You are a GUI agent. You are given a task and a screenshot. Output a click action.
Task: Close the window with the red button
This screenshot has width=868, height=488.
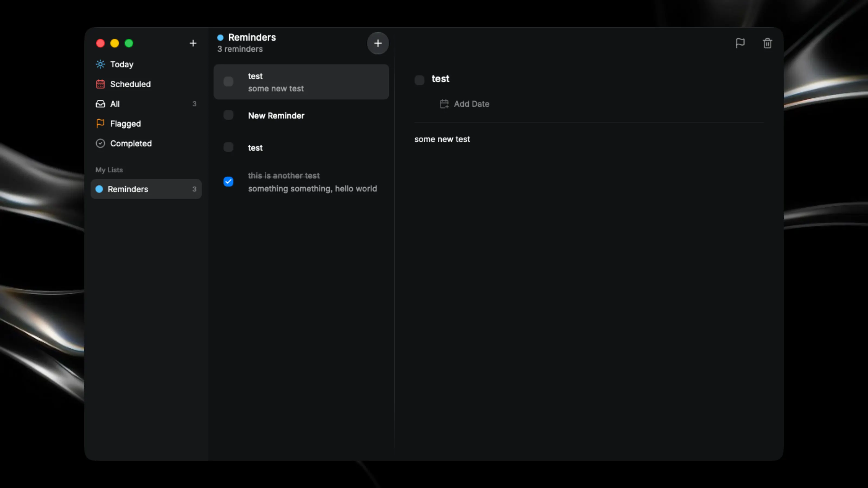pyautogui.click(x=100, y=43)
